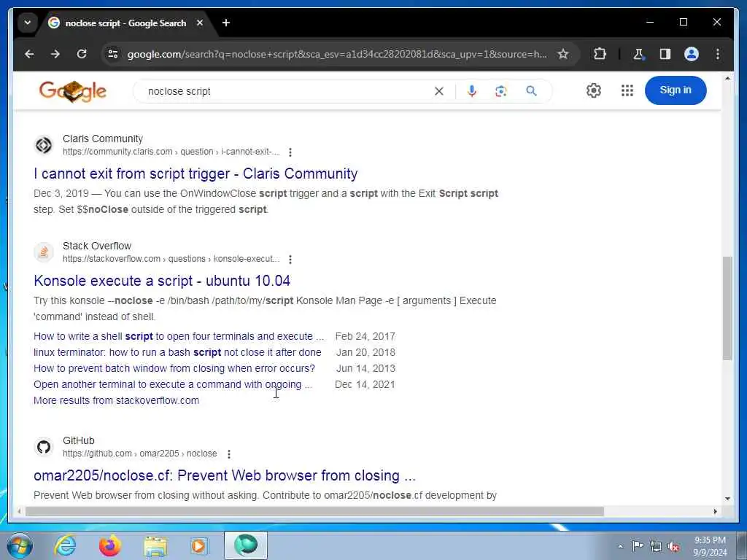Show hidden tray icons arrow

tap(620, 546)
